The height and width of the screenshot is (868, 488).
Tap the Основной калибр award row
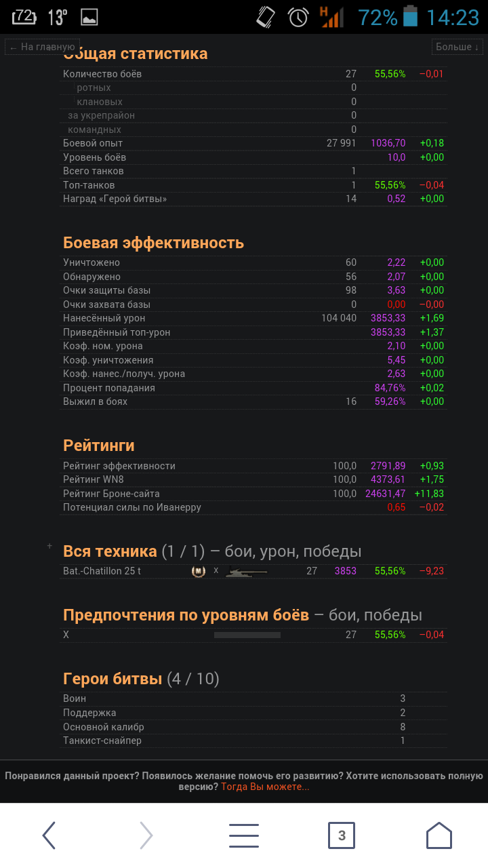tap(253, 727)
